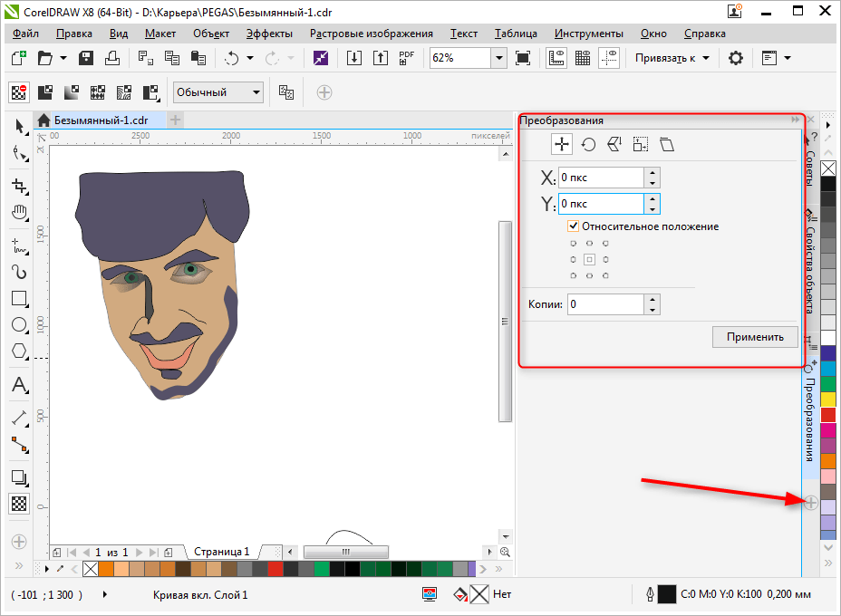Click the Publish to PDF icon
Viewport: 841px width, 616px height.
[x=407, y=58]
